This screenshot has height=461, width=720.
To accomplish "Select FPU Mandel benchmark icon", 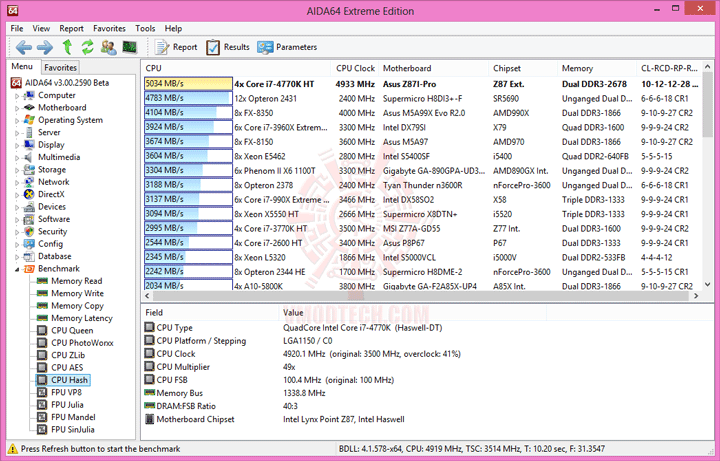I will pos(42,417).
